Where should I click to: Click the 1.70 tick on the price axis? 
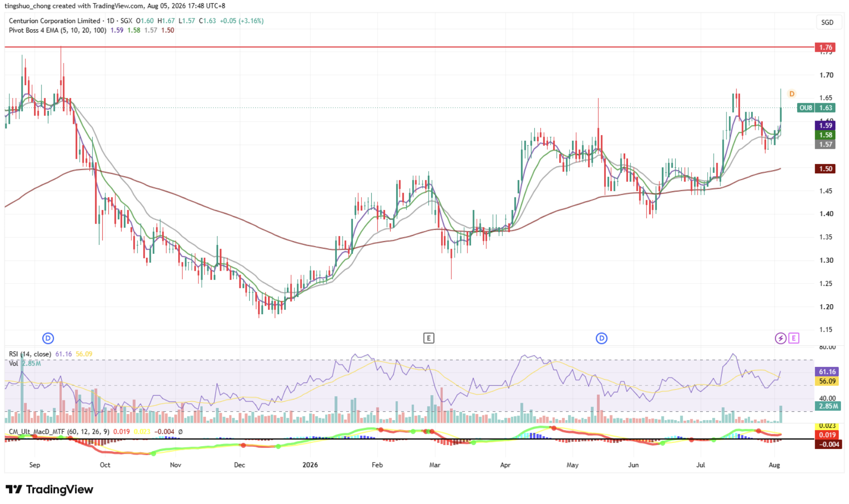826,75
